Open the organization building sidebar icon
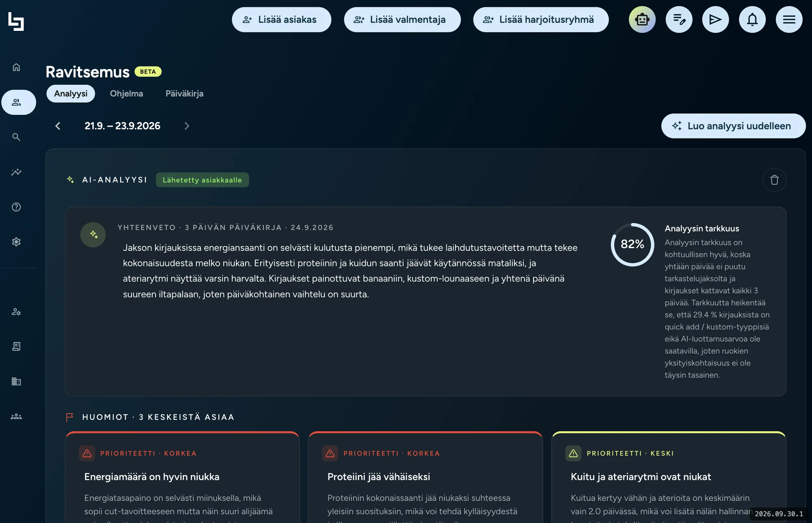812x523 pixels. tap(16, 381)
